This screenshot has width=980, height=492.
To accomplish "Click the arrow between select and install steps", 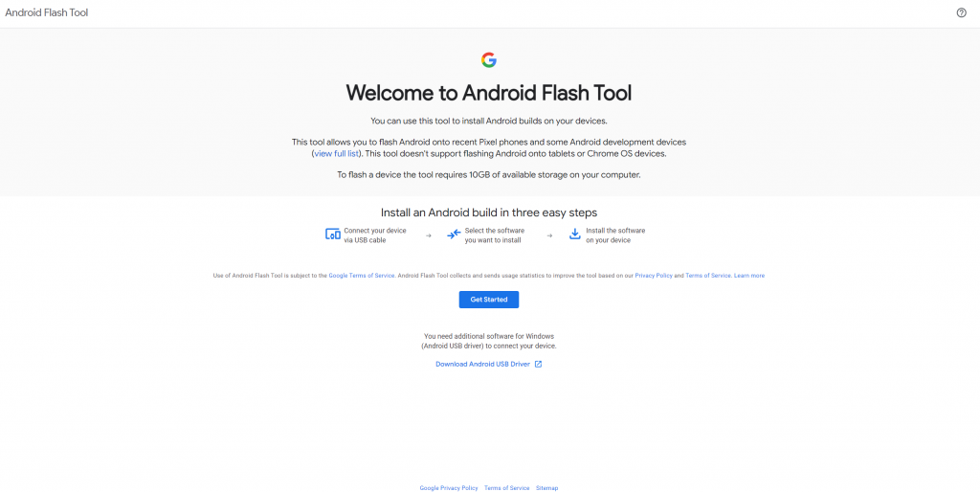I will click(549, 235).
